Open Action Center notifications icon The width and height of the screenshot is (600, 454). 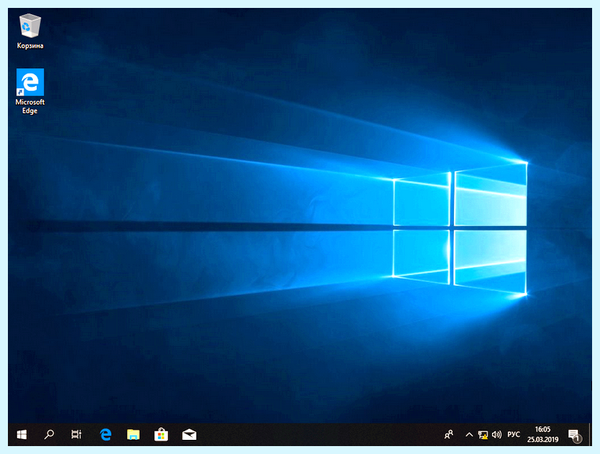pos(575,435)
